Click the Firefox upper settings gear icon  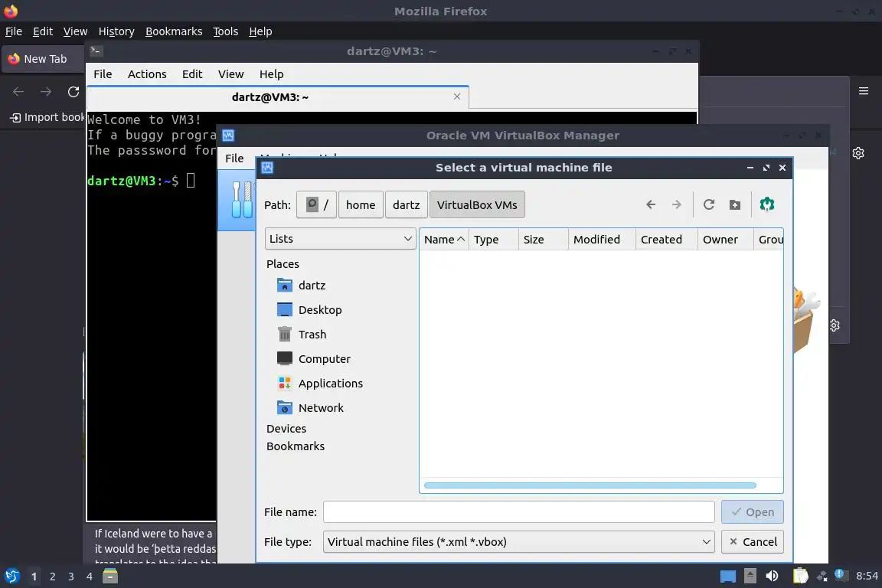pyautogui.click(x=857, y=153)
